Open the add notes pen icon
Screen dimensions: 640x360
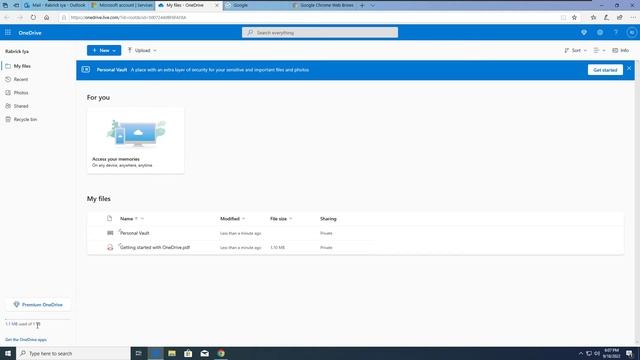[606, 18]
